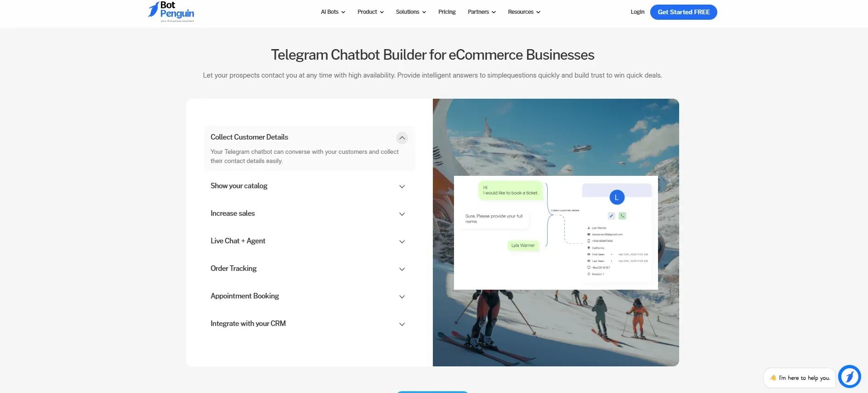
Task: Click 'Sure, Please provide your full name' message
Action: (495, 219)
